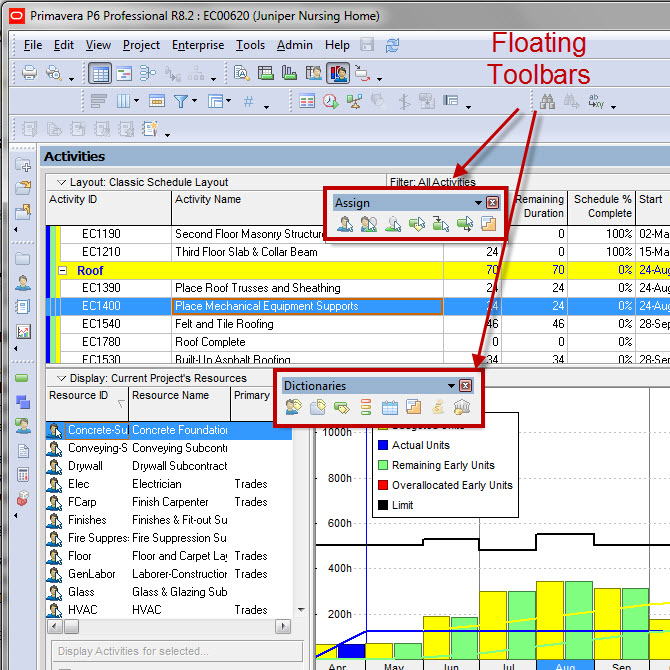Click the blue Actual Units legend swatch
The width and height of the screenshot is (670, 670).
(x=383, y=445)
